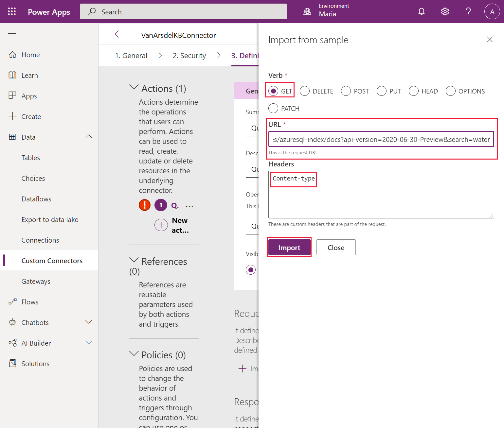Open notifications bell icon
Image resolution: width=504 pixels, height=428 pixels.
pos(422,12)
